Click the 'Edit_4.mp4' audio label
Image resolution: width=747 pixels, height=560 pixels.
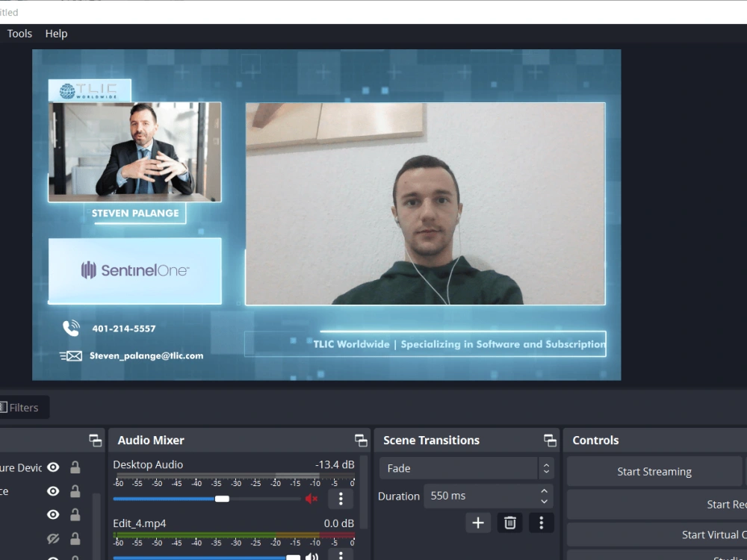(x=140, y=524)
